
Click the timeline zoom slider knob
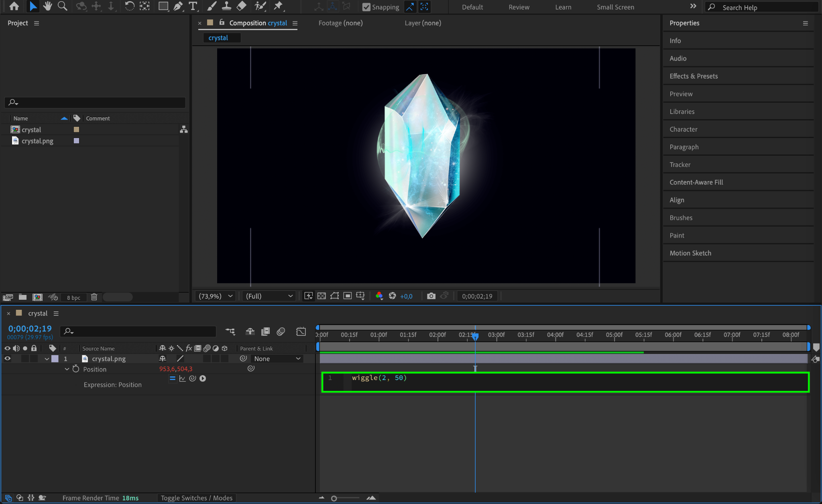(334, 498)
